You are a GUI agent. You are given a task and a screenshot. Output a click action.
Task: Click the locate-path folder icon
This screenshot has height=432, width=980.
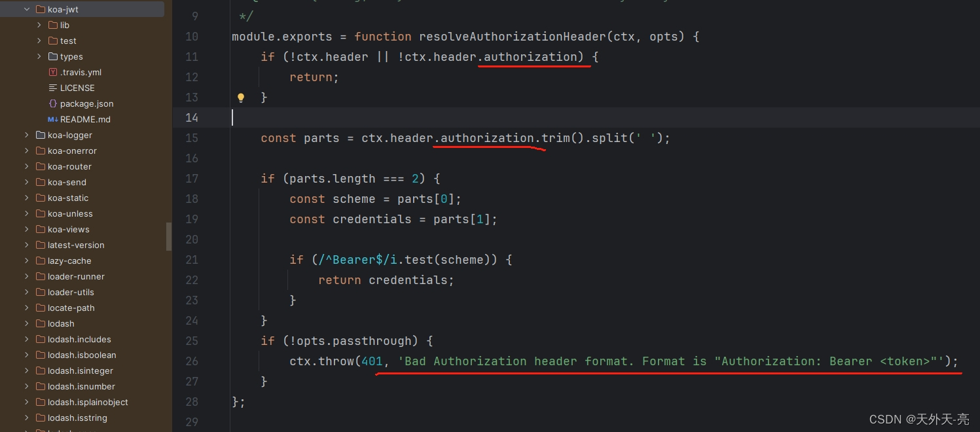click(x=41, y=308)
